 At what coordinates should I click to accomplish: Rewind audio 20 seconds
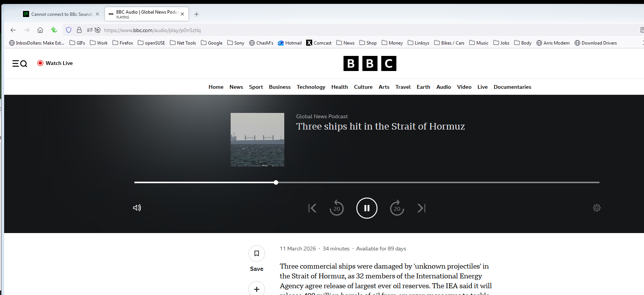click(x=336, y=208)
